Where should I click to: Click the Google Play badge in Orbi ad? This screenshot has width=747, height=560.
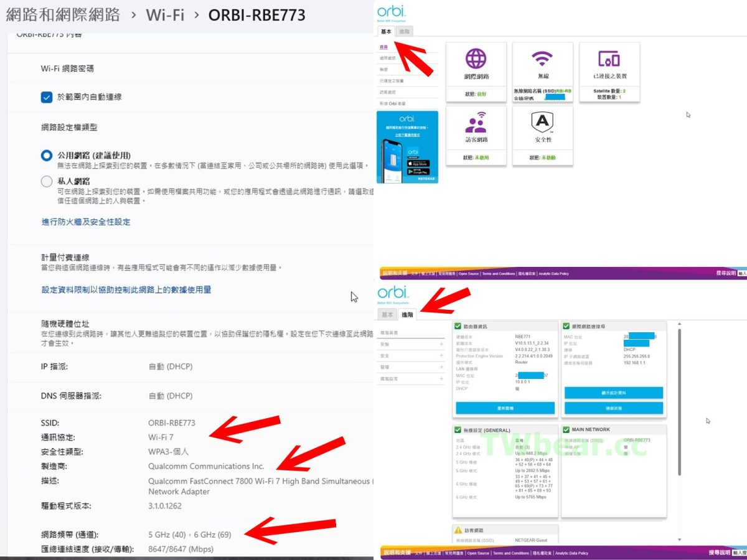(418, 172)
